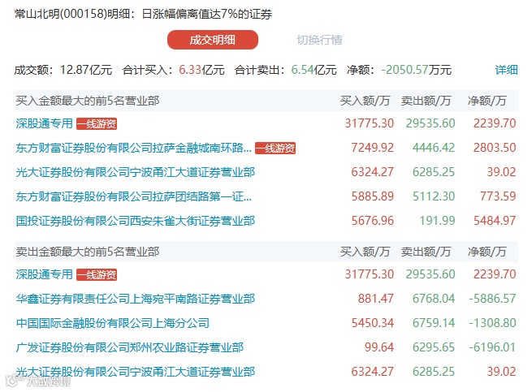
Task: Click net amount 5484.97
Action: point(495,221)
